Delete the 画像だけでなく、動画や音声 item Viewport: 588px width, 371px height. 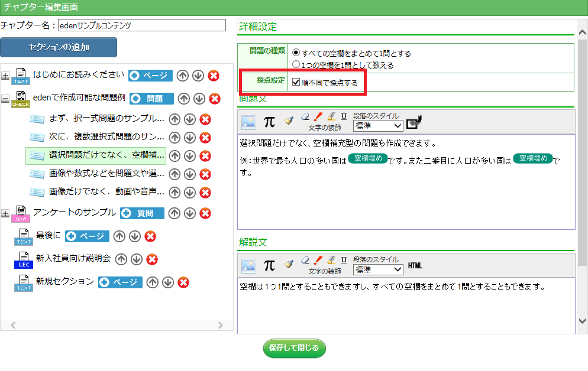tap(205, 193)
